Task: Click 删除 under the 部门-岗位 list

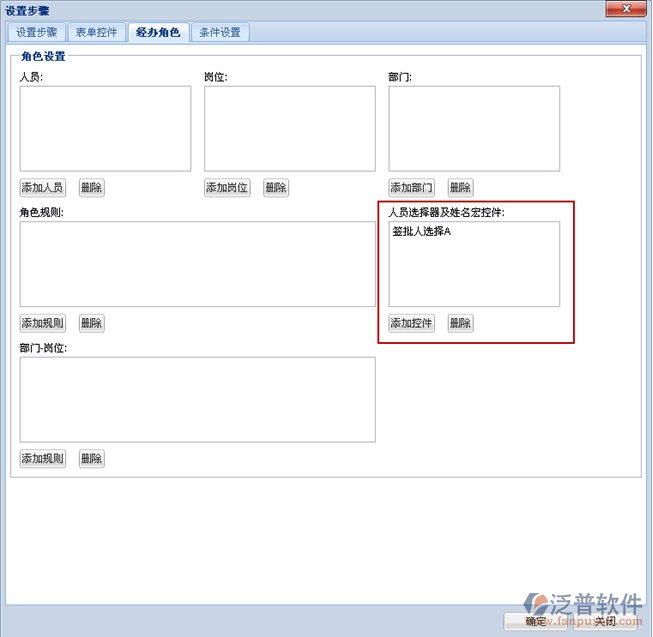Action: 92,459
